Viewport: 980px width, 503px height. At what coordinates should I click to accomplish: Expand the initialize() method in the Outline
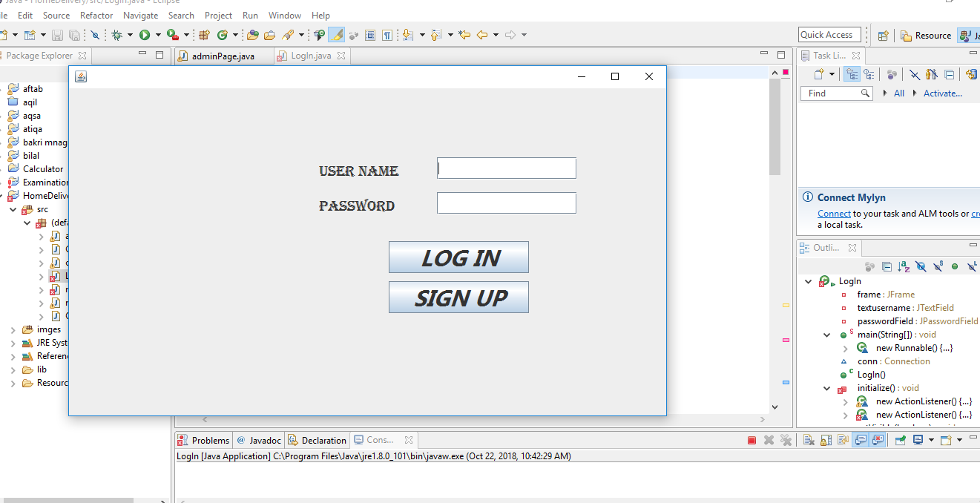click(827, 387)
